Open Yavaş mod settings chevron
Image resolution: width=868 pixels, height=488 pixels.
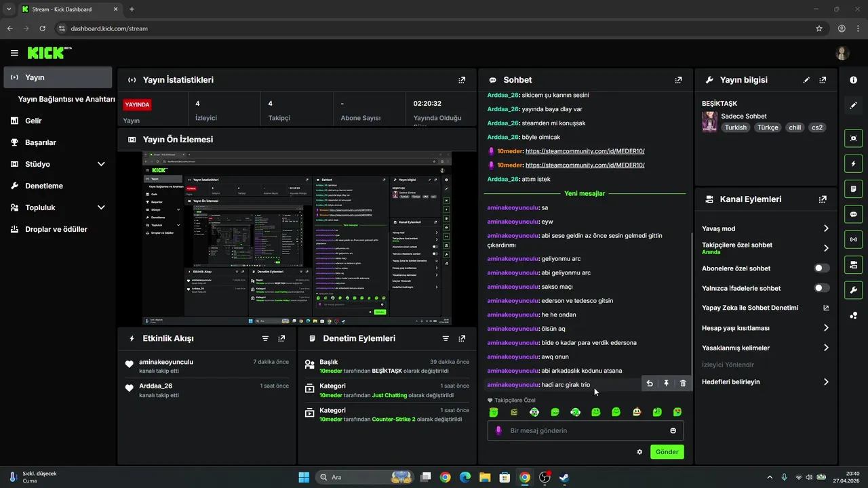coord(826,228)
